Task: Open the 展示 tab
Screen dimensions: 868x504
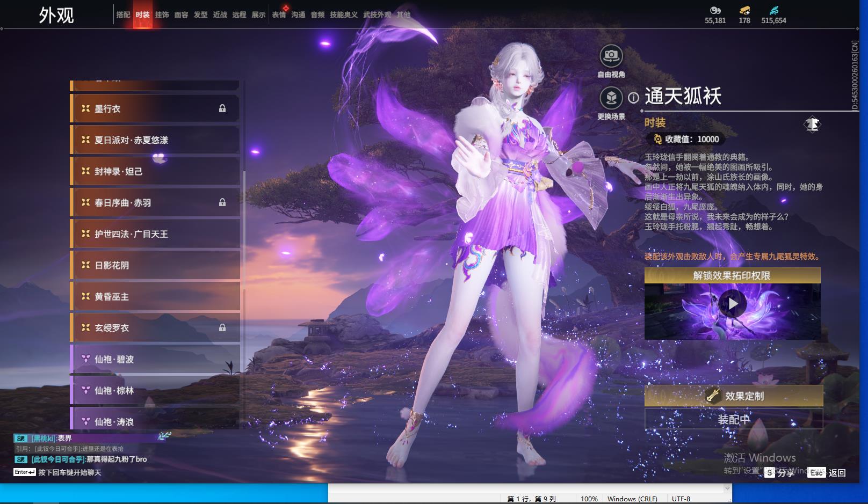Action: click(259, 14)
